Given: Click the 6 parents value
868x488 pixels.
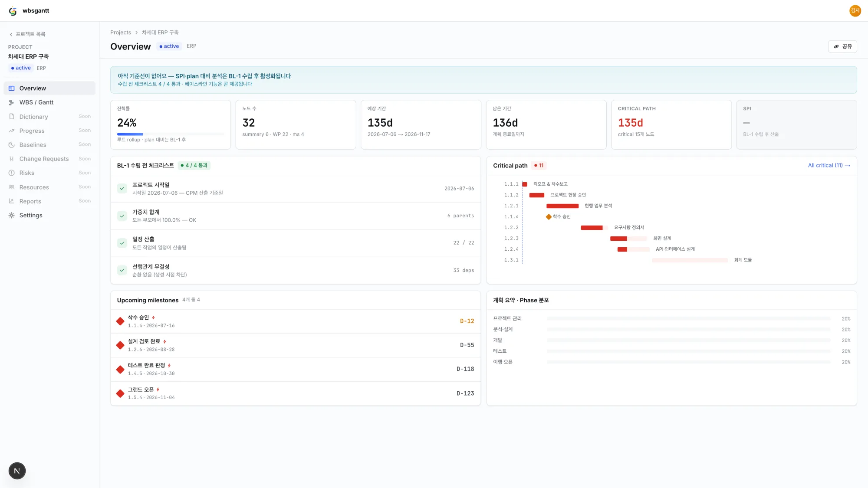Looking at the screenshot, I should tap(460, 216).
